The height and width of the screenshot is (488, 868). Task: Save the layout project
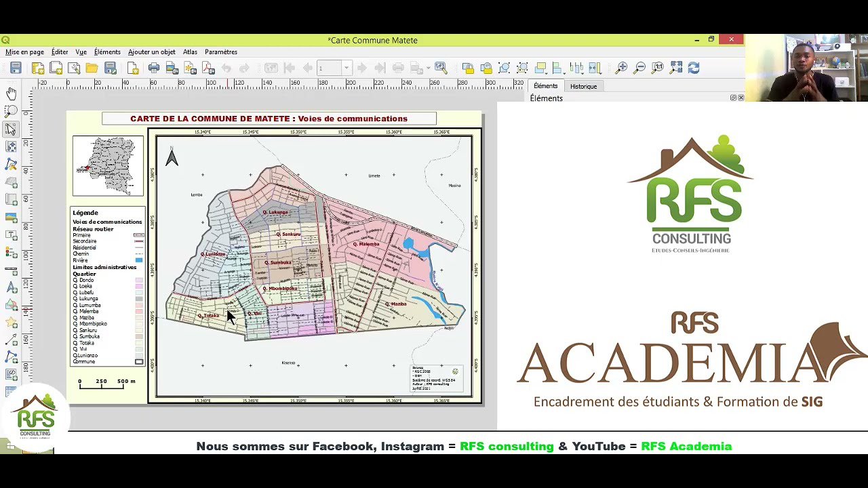[x=16, y=68]
